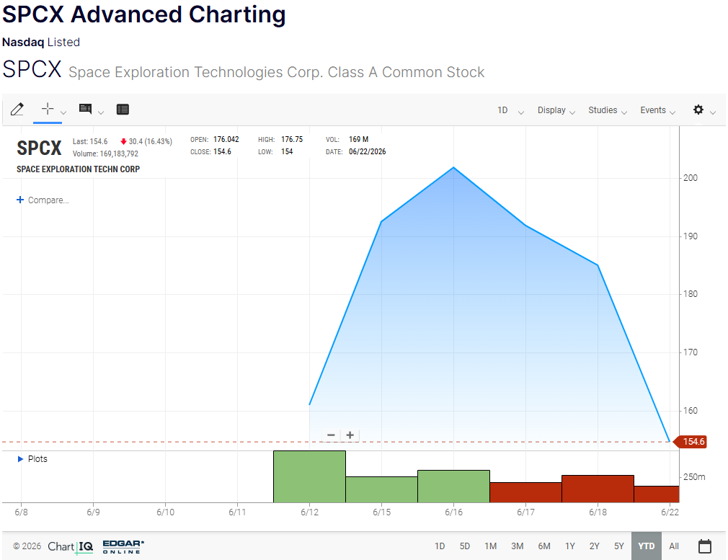
Task: Select the 1M range button
Action: 490,546
